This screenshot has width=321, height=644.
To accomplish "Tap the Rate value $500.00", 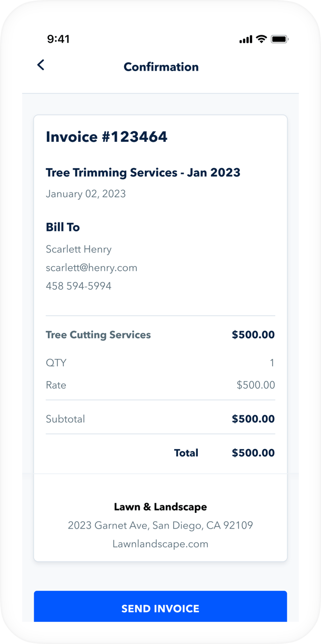I will tap(256, 385).
